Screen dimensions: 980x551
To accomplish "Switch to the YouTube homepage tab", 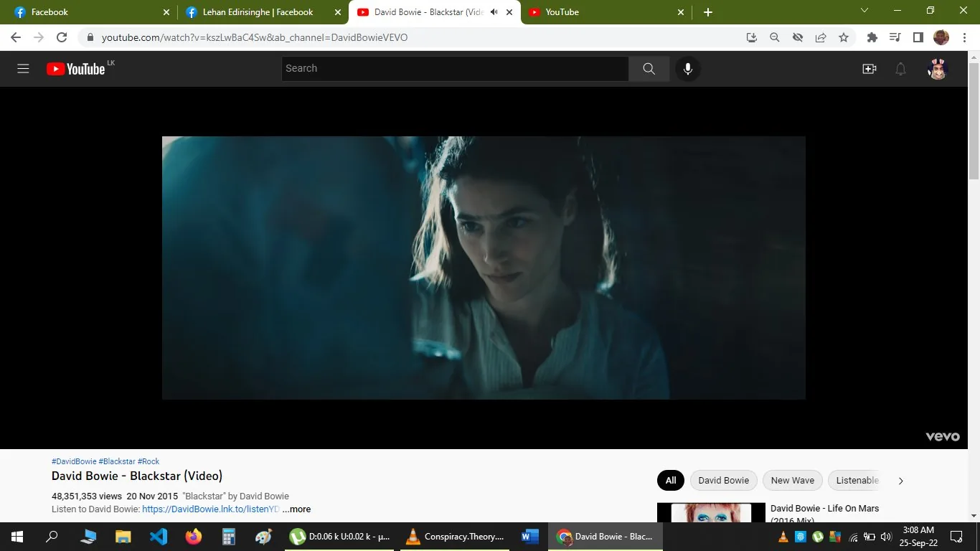I will coord(563,11).
